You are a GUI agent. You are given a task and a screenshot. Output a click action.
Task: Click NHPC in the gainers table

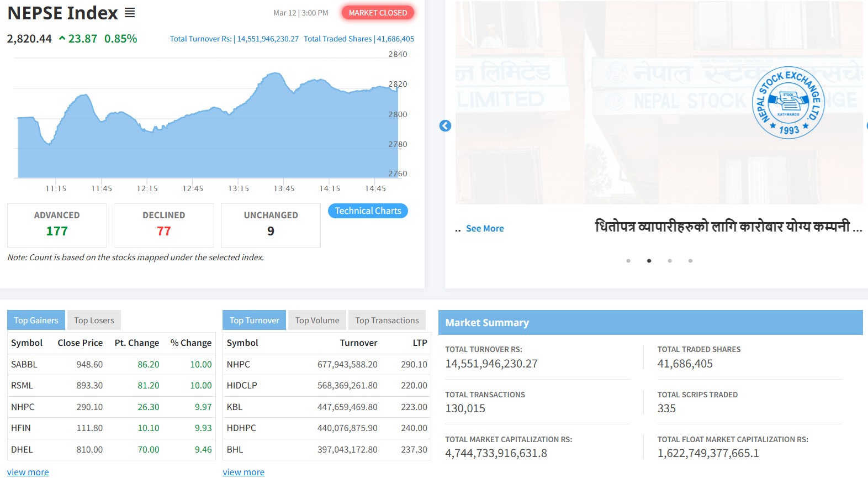click(23, 407)
